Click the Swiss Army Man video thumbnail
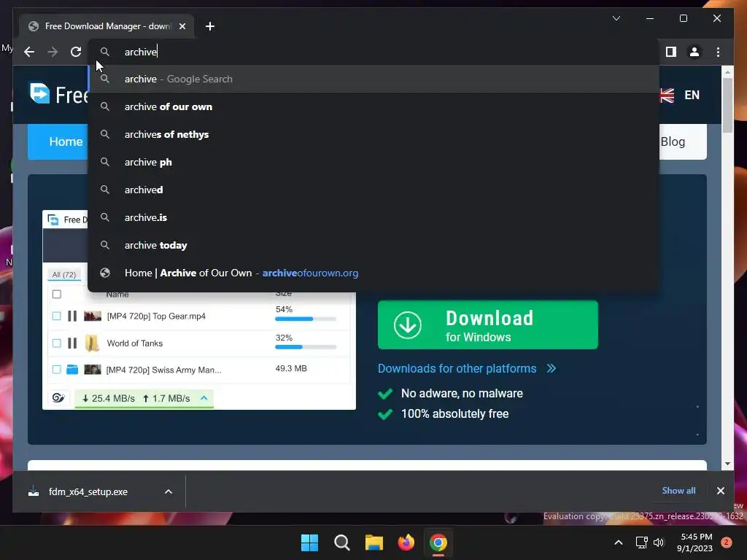This screenshot has height=560, width=747. pyautogui.click(x=93, y=370)
